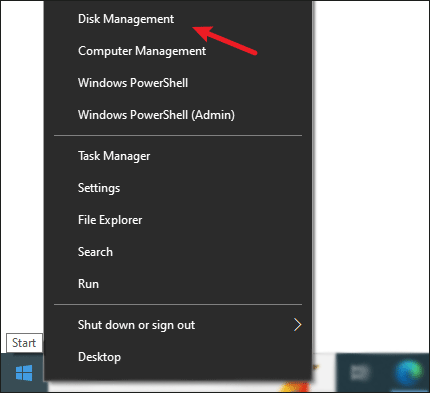
Task: Open File Explorer entry
Action: pyautogui.click(x=178, y=220)
